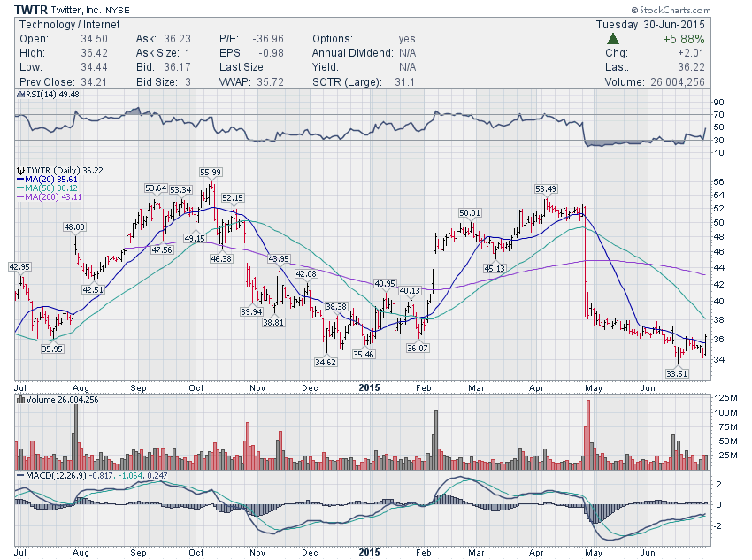Click the MA(50) value 38.12
This screenshot has width=752, height=560.
tap(67, 188)
